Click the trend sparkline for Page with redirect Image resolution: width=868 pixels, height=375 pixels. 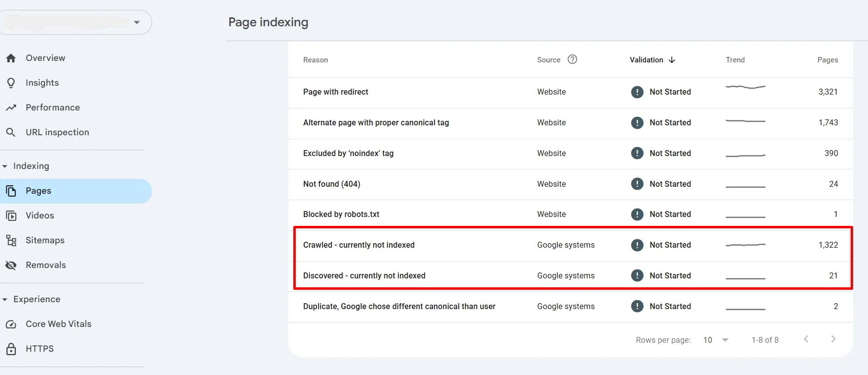click(746, 87)
